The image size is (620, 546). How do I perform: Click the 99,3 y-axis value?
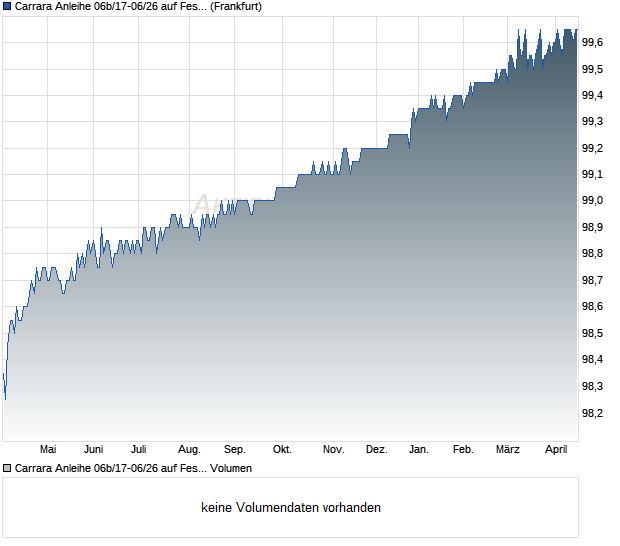coord(593,121)
